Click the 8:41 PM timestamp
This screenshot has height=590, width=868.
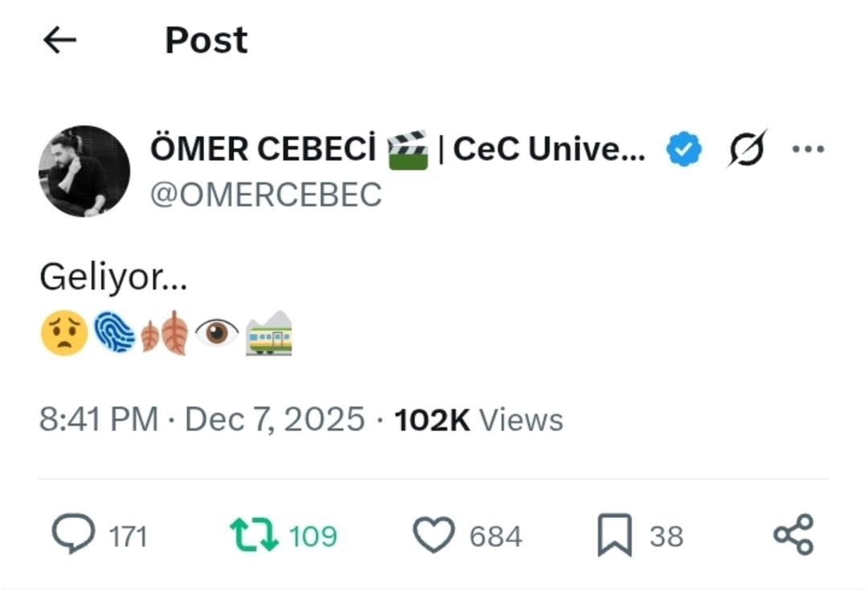tap(98, 420)
